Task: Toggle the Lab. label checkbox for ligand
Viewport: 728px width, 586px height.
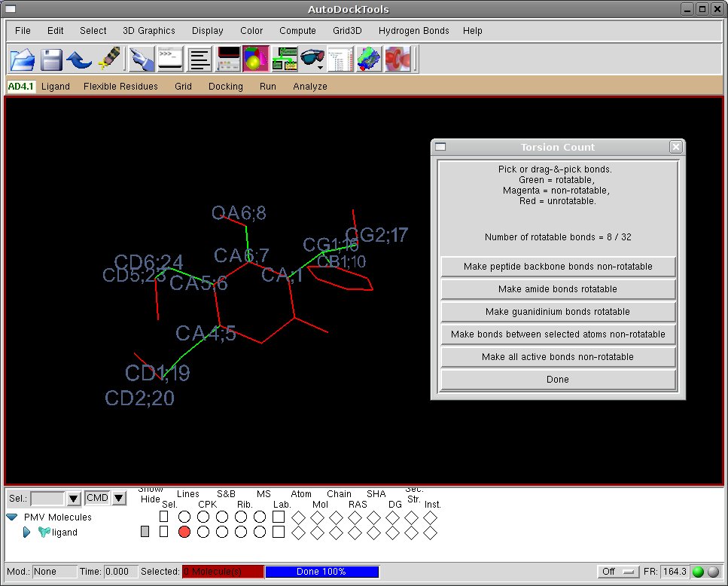Action: click(x=279, y=532)
